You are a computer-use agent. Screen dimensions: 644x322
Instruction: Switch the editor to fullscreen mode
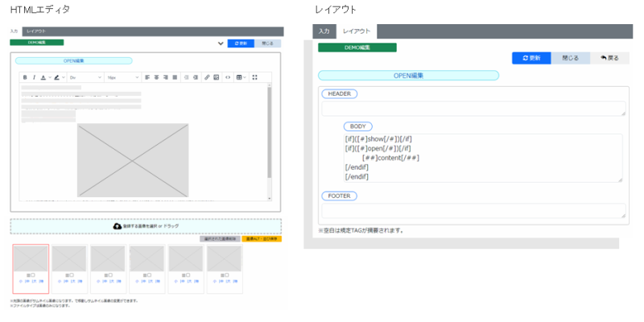(x=255, y=77)
